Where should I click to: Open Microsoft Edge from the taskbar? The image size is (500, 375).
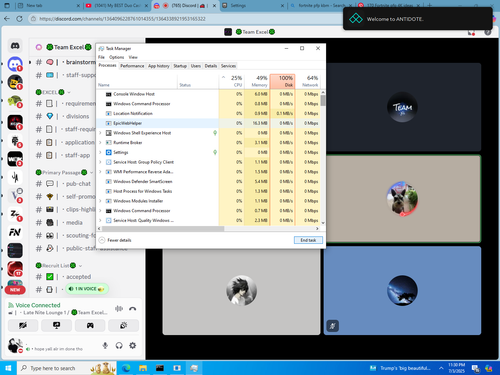click(x=126, y=368)
